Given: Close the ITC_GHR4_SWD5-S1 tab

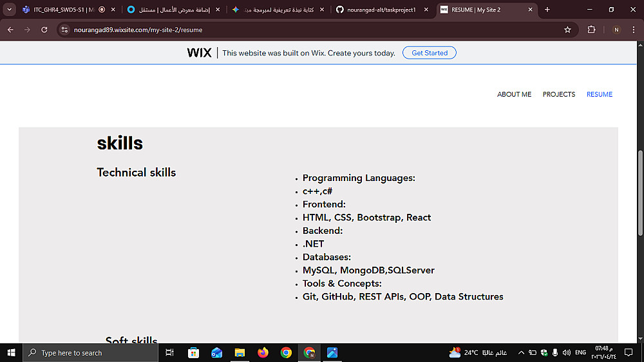Looking at the screenshot, I should point(113,10).
